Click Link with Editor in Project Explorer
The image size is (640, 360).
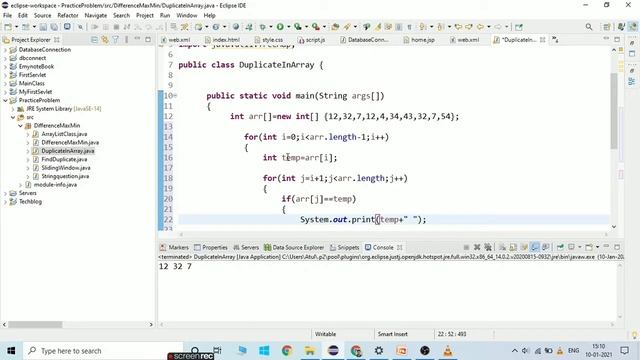(x=105, y=40)
